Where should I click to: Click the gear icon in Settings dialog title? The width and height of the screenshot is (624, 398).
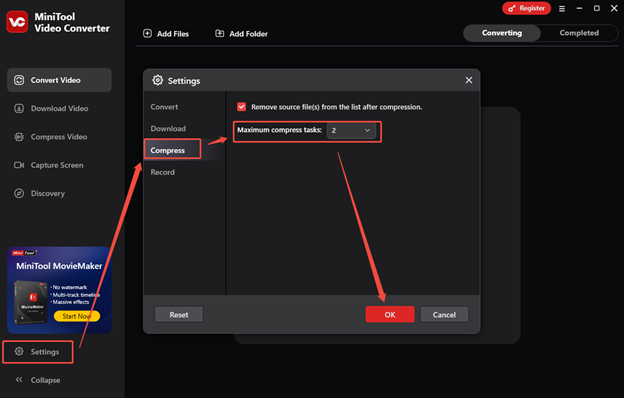[158, 80]
